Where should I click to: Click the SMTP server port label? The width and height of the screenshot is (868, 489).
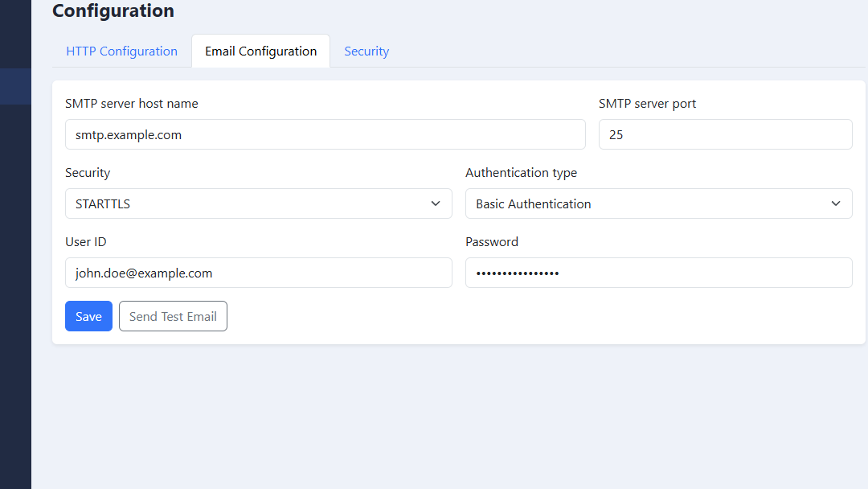click(x=647, y=104)
